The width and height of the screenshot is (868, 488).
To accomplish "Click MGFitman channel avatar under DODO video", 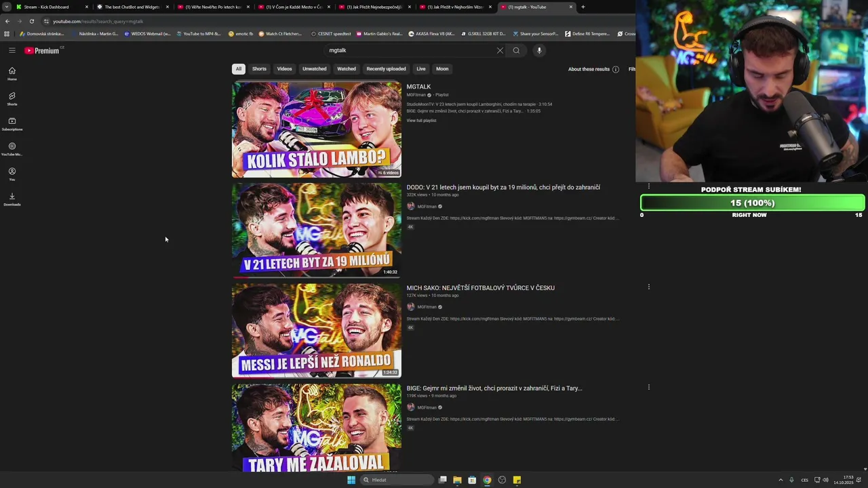I will (x=410, y=207).
